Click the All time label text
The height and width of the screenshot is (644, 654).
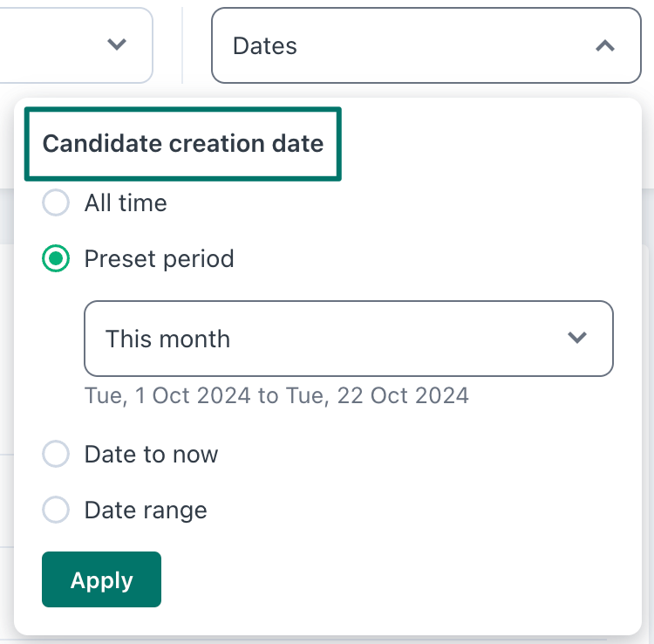(126, 203)
